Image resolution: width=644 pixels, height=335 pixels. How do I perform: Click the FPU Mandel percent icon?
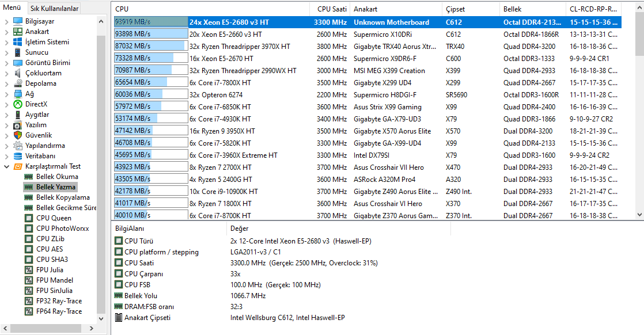pyautogui.click(x=28, y=280)
